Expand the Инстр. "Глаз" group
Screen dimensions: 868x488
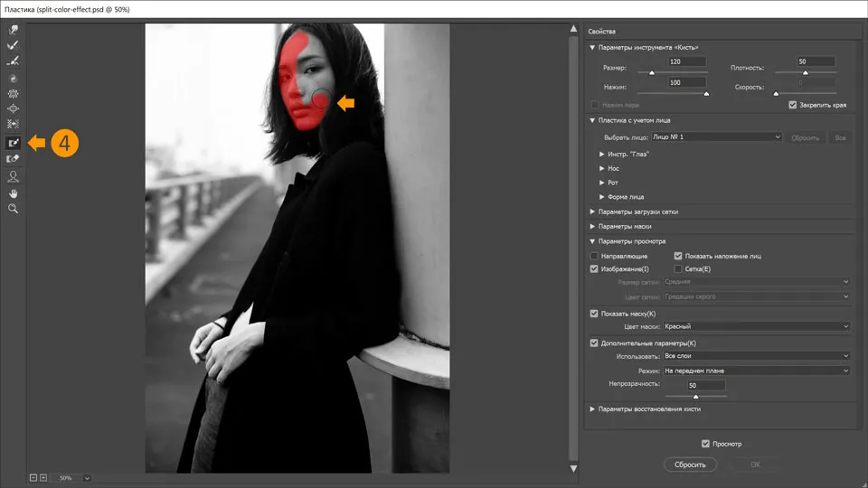(x=602, y=155)
